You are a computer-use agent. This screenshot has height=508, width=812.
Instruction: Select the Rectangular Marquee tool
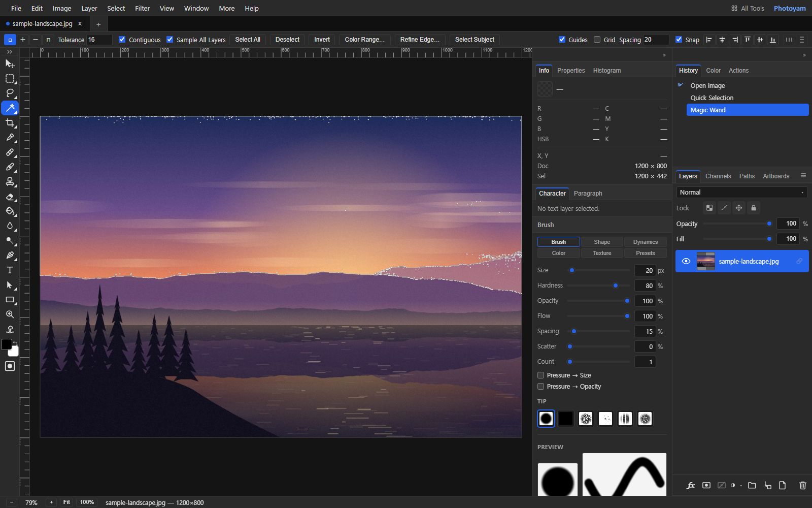(10, 78)
